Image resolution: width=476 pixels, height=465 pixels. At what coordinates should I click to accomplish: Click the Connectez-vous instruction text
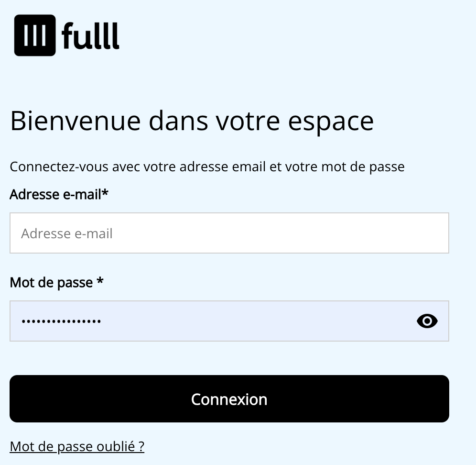click(207, 166)
